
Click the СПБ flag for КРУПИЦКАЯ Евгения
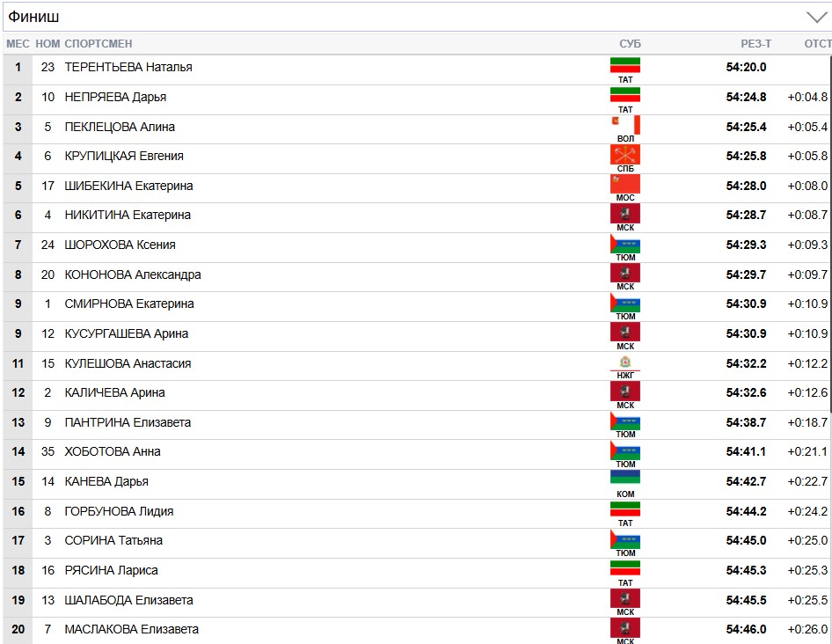pyautogui.click(x=625, y=155)
